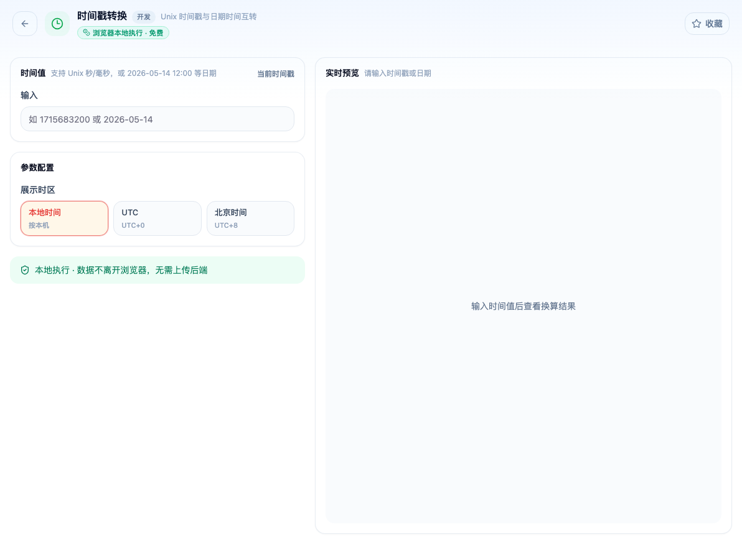The width and height of the screenshot is (742, 560).
Task: Click the 浏览器本地执行 · 免费 badge
Action: click(x=123, y=32)
